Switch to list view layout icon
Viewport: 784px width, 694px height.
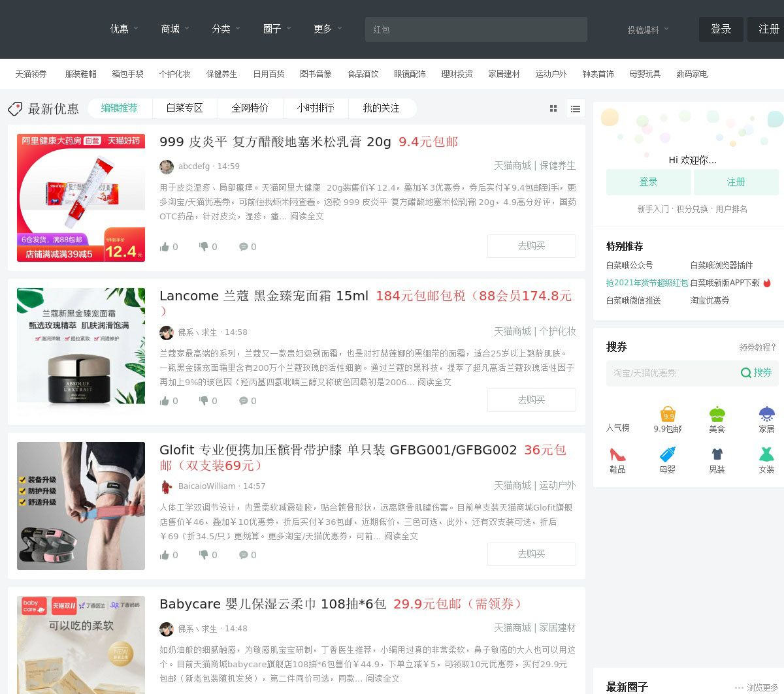click(x=575, y=109)
